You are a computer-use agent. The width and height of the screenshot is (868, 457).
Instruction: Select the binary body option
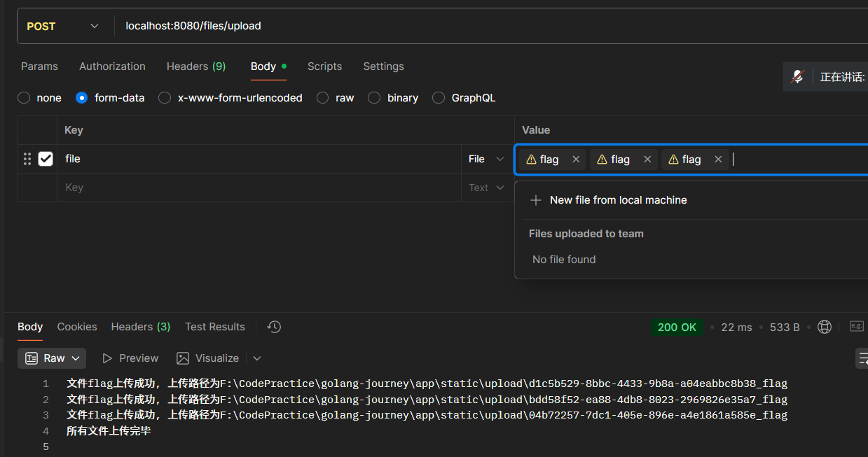tap(374, 98)
